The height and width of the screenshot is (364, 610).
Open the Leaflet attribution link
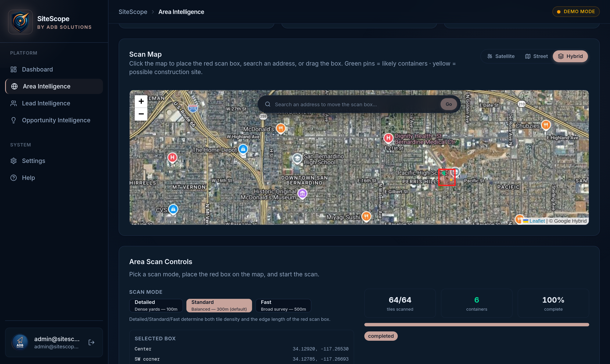click(537, 221)
